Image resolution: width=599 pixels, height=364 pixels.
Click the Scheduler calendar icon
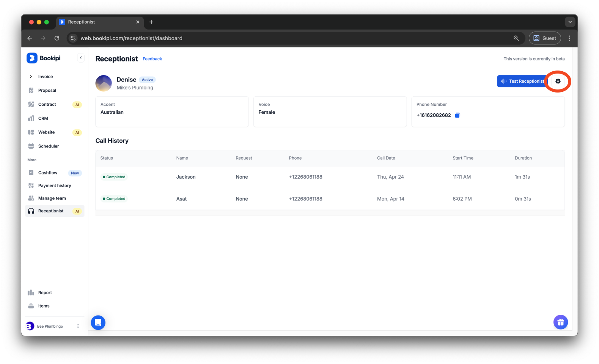[31, 146]
